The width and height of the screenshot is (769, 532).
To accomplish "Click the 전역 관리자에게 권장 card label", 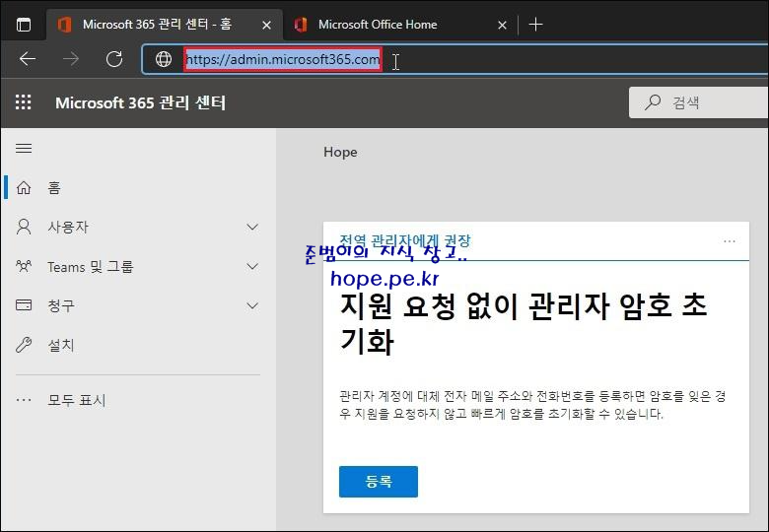I will point(404,240).
